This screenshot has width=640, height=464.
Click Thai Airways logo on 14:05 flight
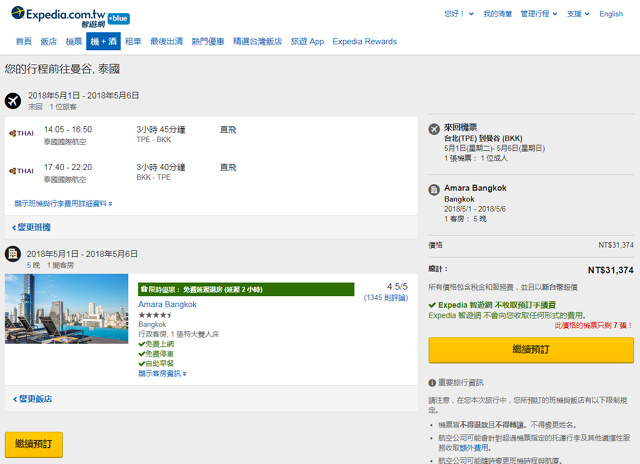pos(21,133)
